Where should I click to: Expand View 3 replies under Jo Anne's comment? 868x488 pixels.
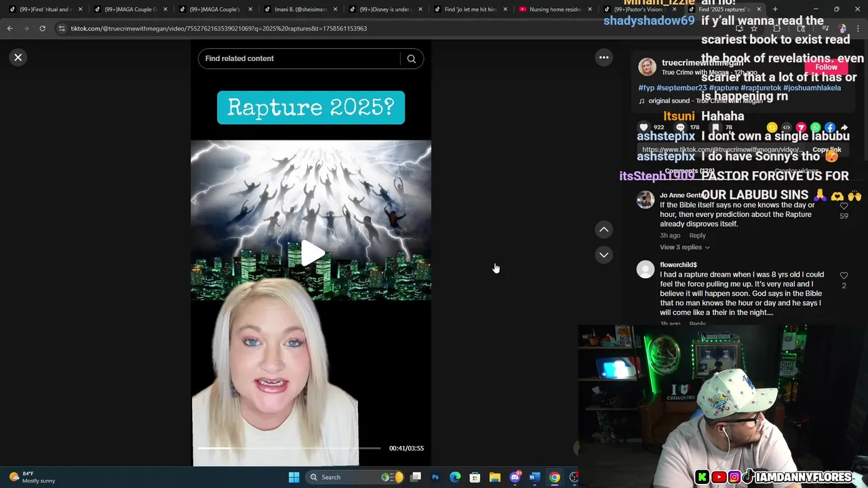685,247
